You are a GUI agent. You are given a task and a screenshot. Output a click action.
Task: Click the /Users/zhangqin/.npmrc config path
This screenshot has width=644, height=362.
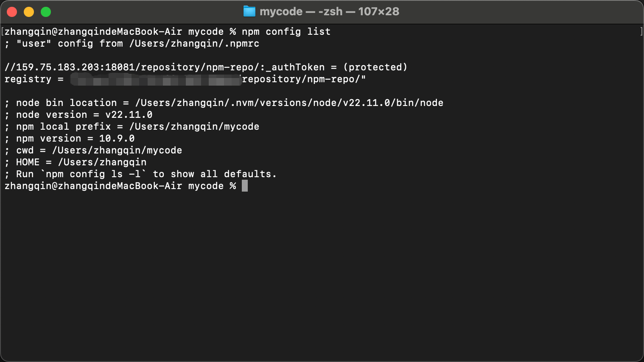pos(194,44)
